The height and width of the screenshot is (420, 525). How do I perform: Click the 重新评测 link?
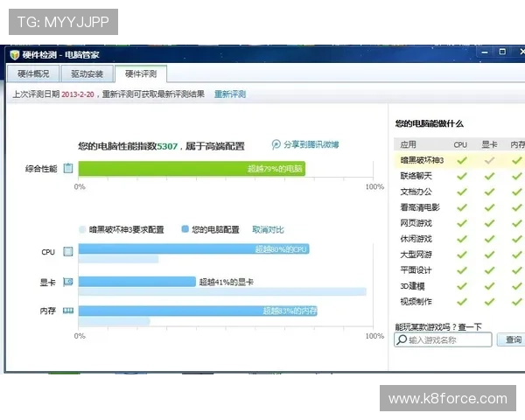(230, 94)
